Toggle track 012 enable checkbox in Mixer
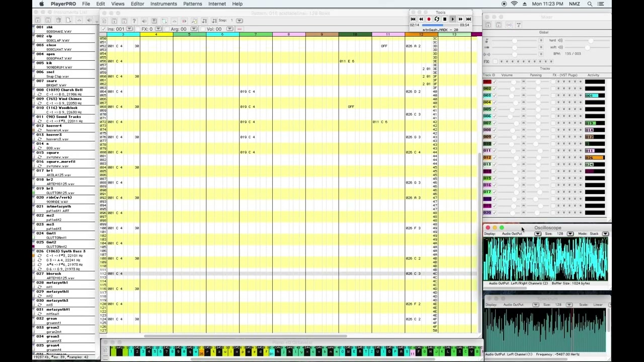Screen dimensions: 644x362 (495, 157)
